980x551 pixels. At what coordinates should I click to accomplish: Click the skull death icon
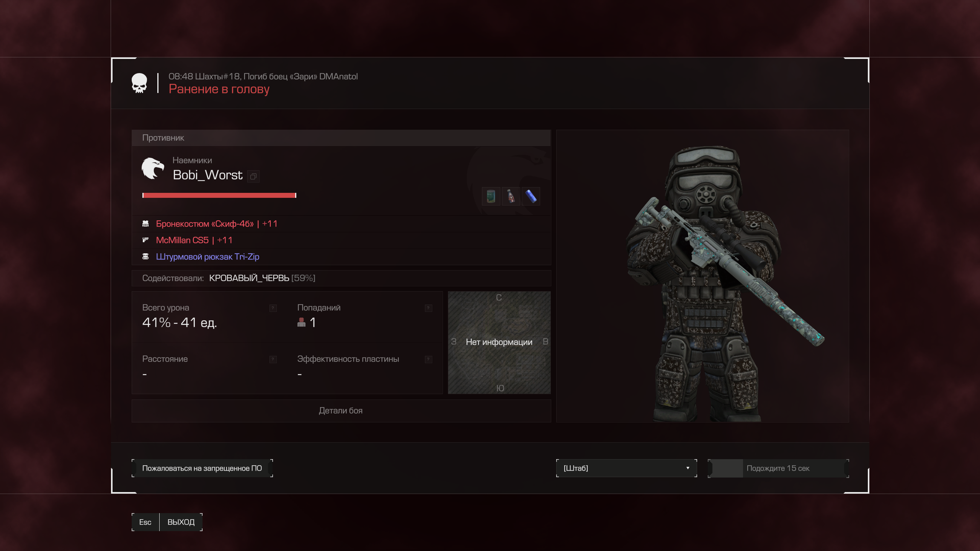tap(139, 83)
